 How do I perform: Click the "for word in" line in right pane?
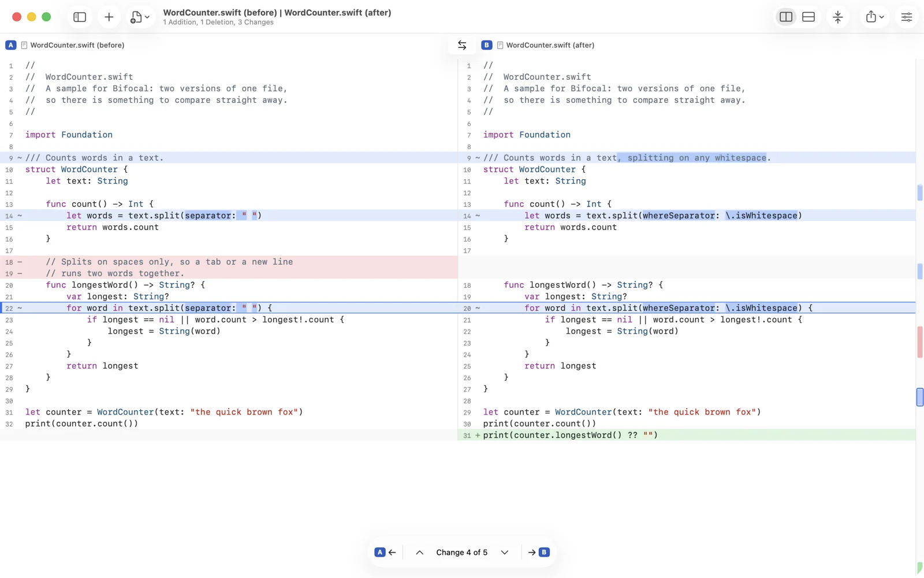tap(687, 308)
